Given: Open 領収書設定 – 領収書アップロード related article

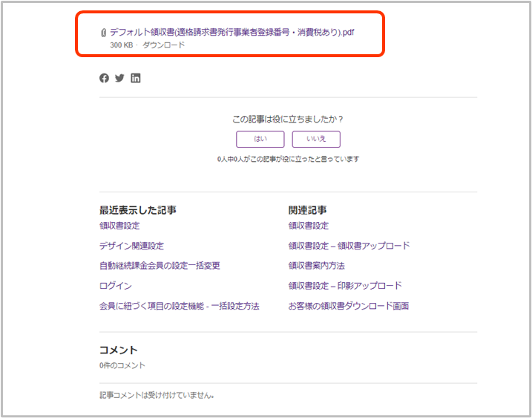Looking at the screenshot, I should (349, 246).
